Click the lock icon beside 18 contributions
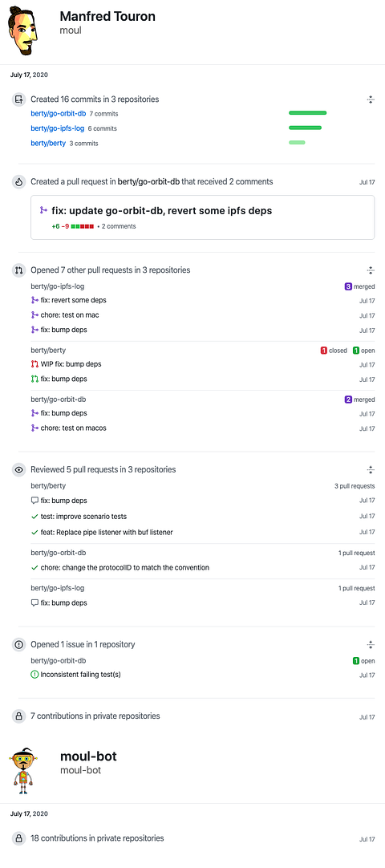385x868 pixels. (18, 838)
